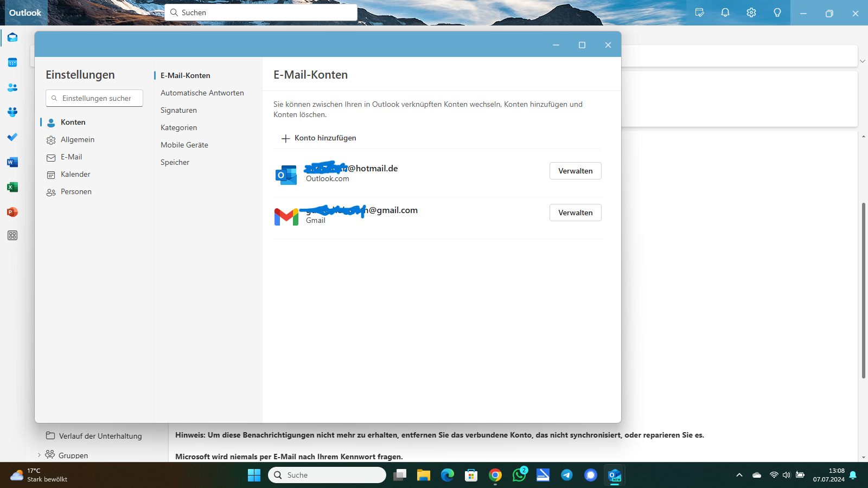Viewport: 868px width, 488px height.
Task: Focus the Outlook Suchen search box
Action: (261, 12)
